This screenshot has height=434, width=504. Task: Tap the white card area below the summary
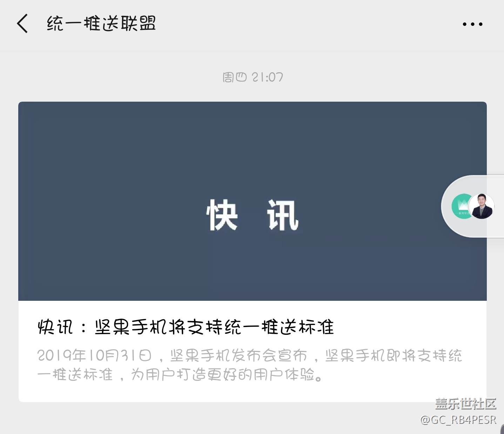click(253, 393)
